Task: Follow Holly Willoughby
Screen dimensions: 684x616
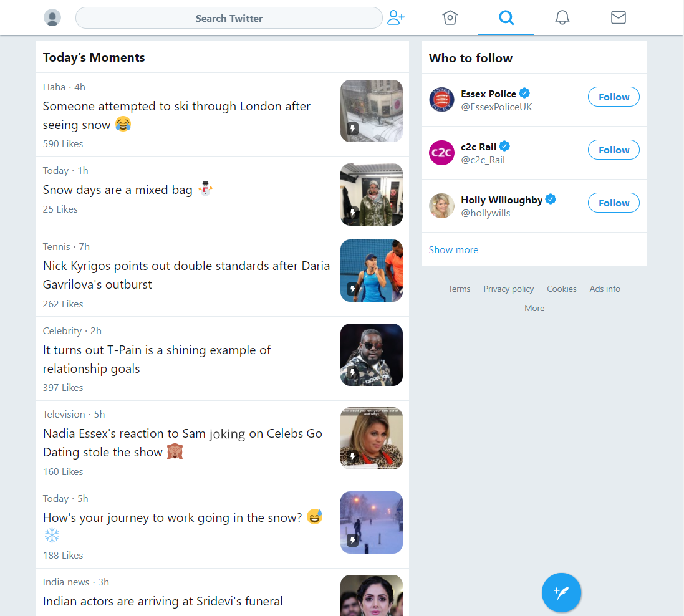Action: tap(613, 203)
